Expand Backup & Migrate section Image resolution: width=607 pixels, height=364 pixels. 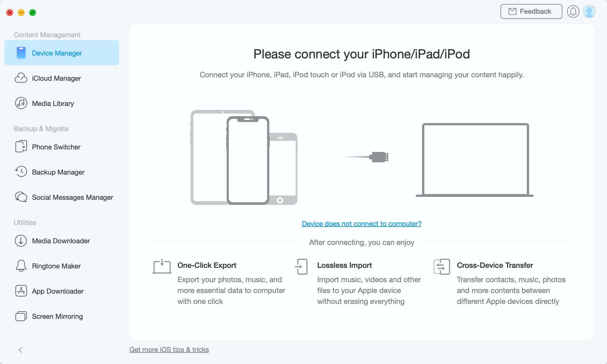pyautogui.click(x=42, y=128)
